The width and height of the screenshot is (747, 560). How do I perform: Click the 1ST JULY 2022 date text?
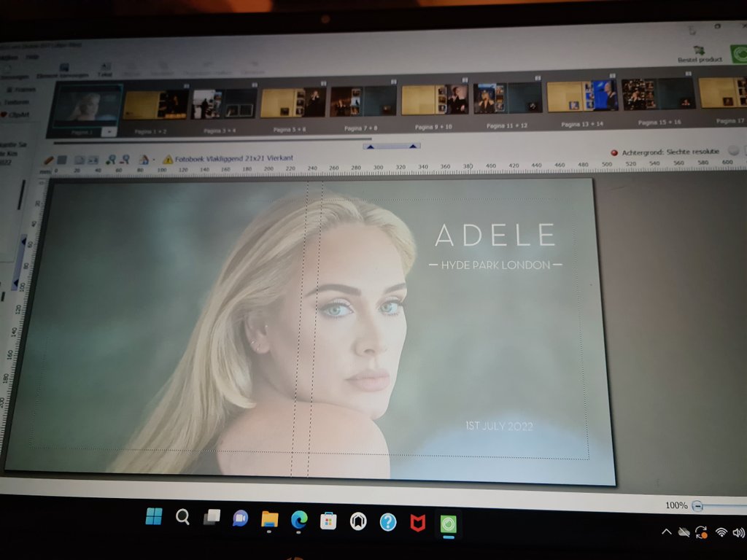(499, 426)
